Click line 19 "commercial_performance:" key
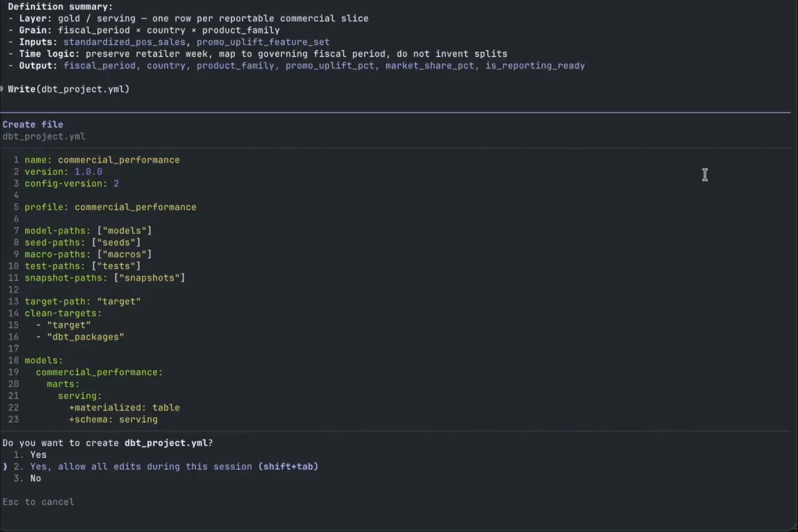This screenshot has width=798, height=532. (99, 373)
